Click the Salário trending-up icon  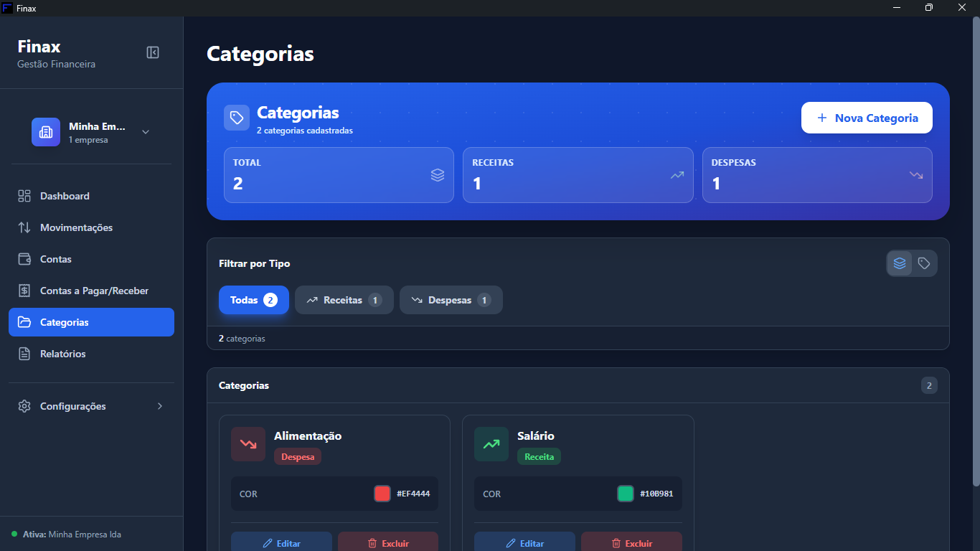491,444
